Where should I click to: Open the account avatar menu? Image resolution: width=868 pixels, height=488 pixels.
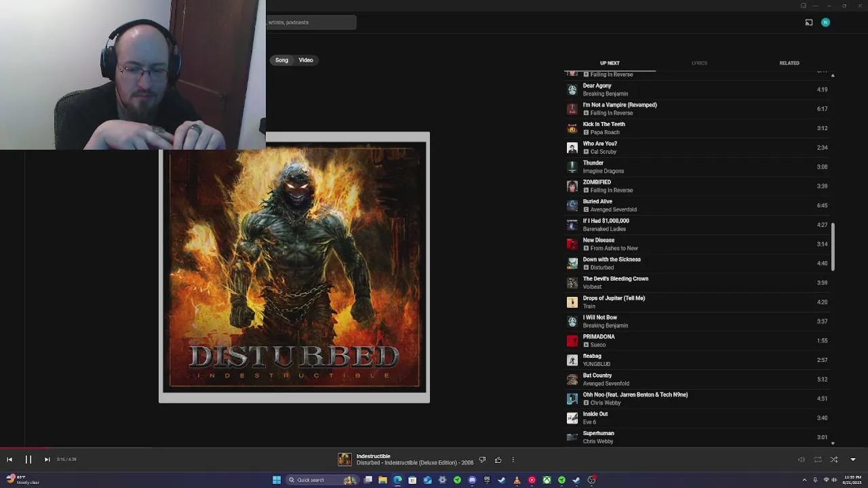(825, 22)
